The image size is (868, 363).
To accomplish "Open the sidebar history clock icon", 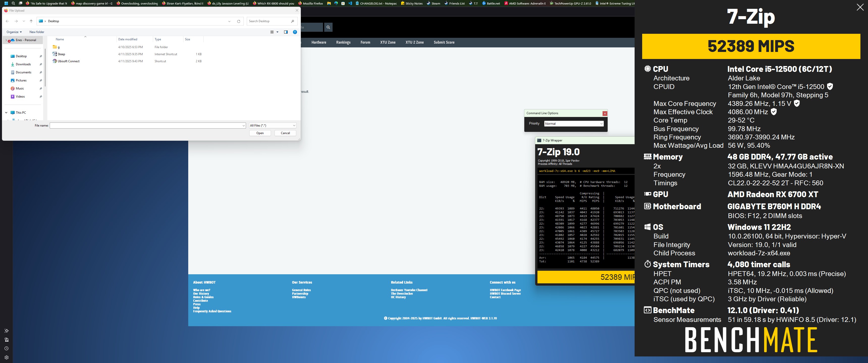I will click(6, 349).
